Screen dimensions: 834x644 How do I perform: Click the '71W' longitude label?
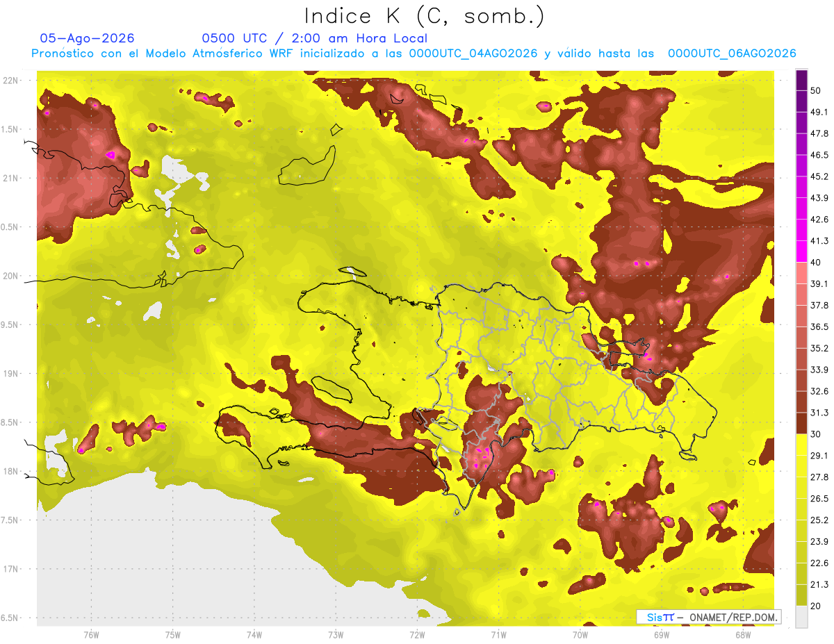[498, 634]
